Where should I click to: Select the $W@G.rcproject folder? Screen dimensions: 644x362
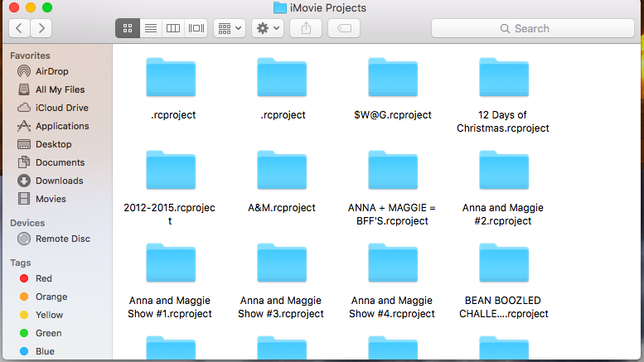pyautogui.click(x=393, y=78)
